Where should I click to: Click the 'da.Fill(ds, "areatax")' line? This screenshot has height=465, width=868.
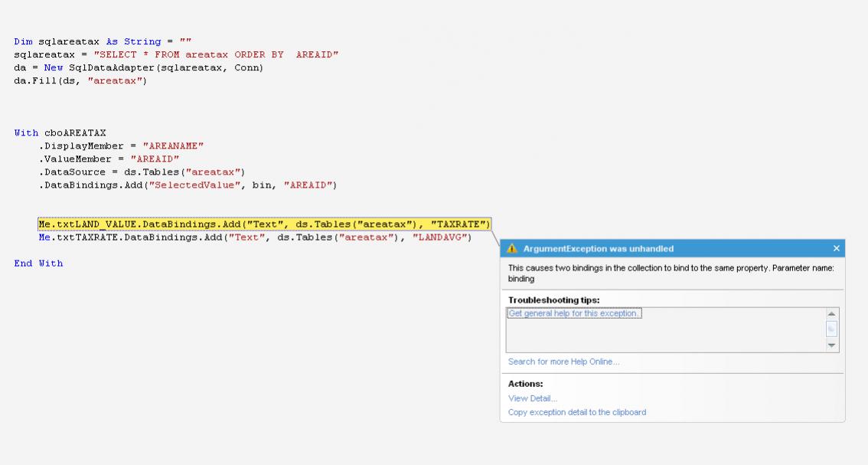coord(80,80)
